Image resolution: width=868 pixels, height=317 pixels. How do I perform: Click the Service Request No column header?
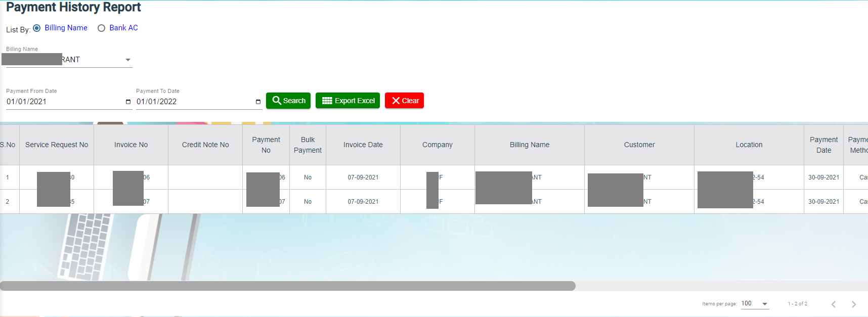[57, 145]
